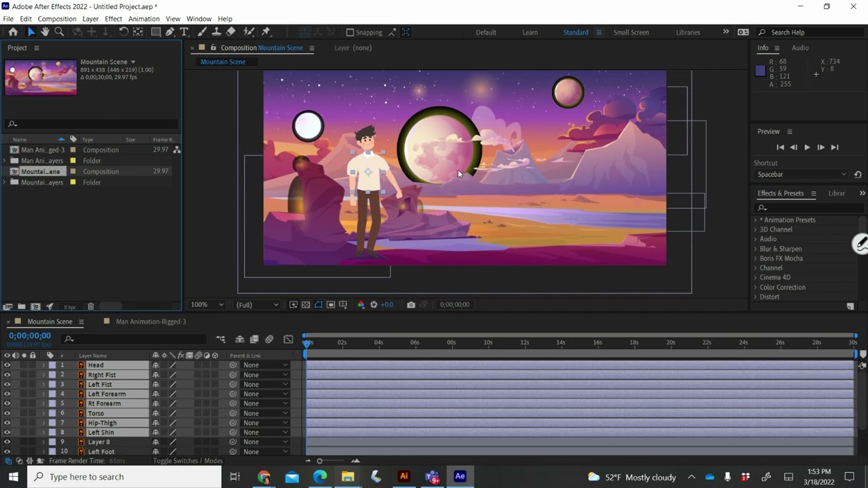Hide the Left Fist layer
Viewport: 868px width, 488px height.
7,384
